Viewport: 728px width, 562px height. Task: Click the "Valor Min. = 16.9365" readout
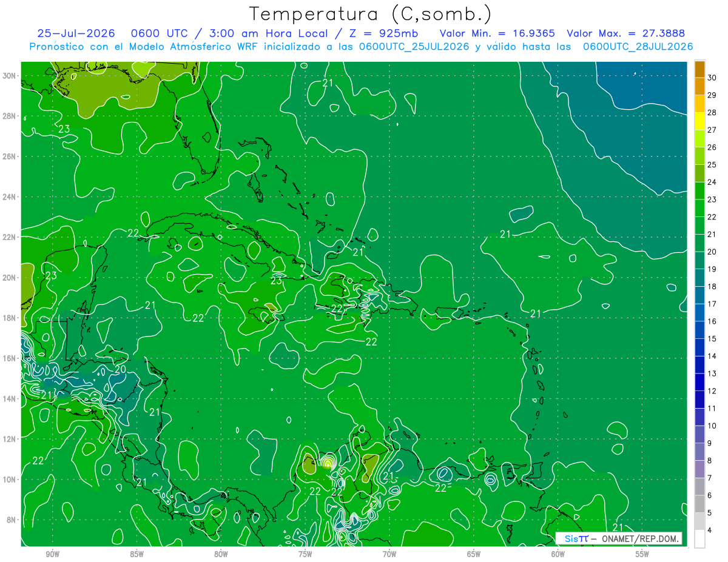[497, 34]
